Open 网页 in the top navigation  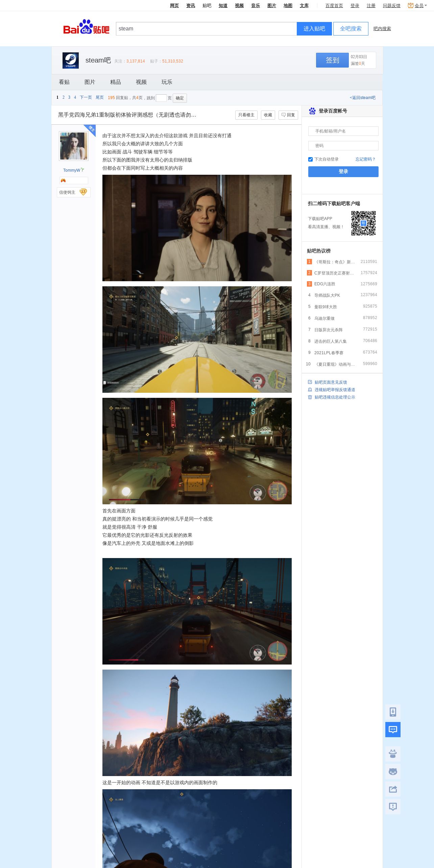174,5
